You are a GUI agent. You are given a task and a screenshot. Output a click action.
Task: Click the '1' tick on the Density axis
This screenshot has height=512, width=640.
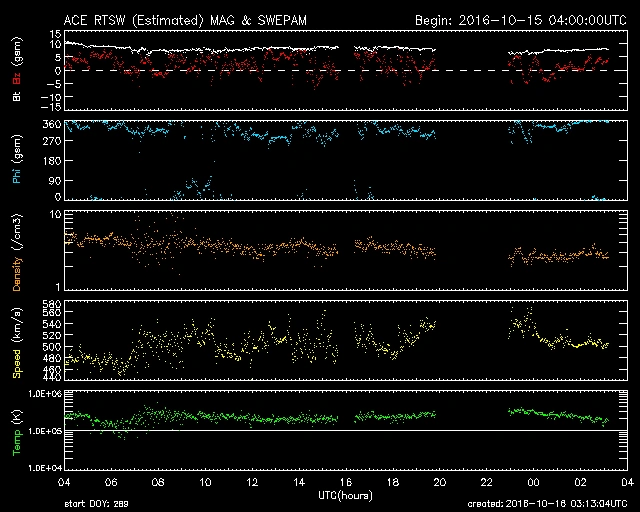(58, 287)
